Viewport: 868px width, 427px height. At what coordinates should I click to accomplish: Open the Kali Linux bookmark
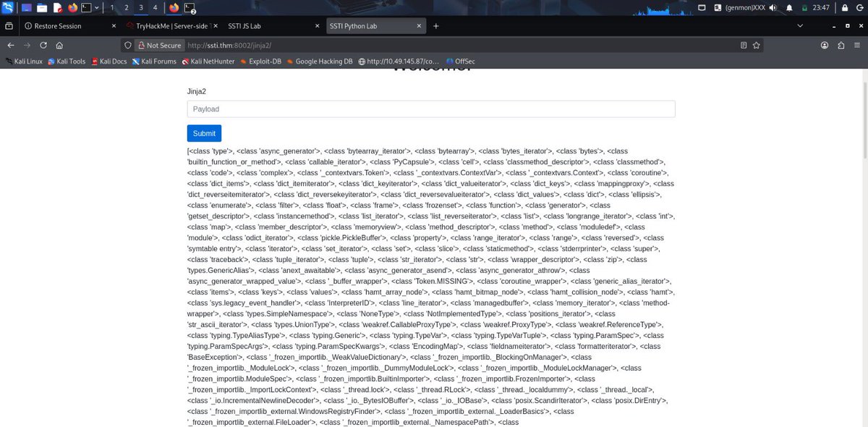23,62
